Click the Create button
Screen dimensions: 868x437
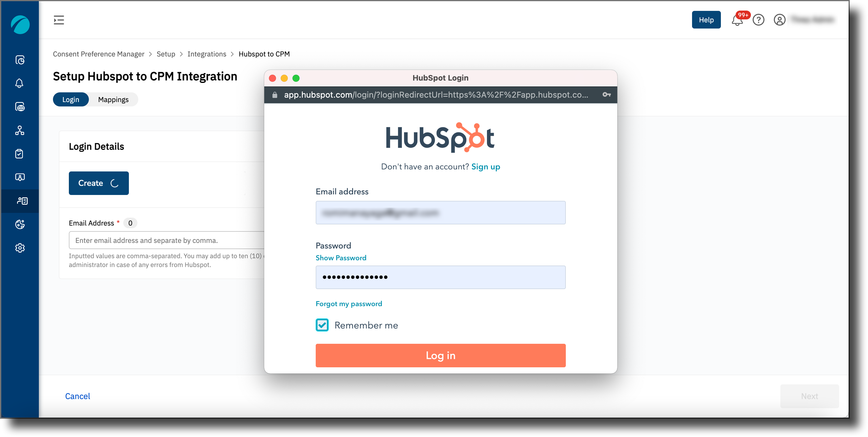click(99, 184)
